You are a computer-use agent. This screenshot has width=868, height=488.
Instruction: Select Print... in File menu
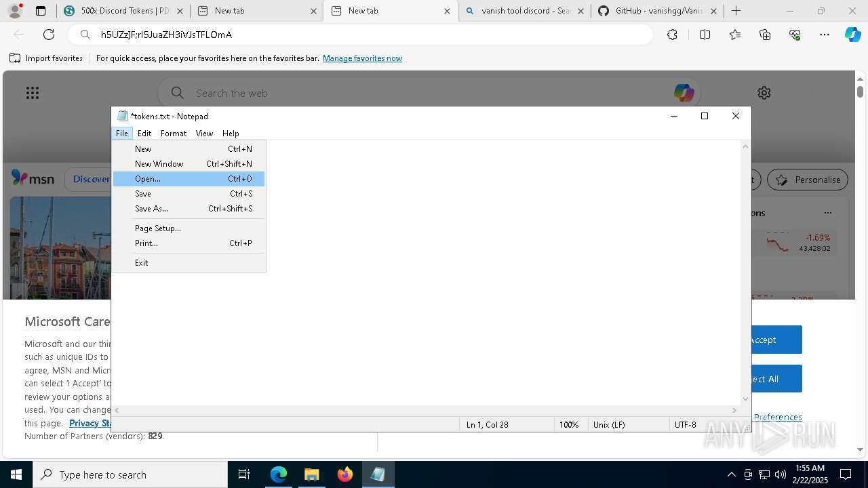pos(189,243)
